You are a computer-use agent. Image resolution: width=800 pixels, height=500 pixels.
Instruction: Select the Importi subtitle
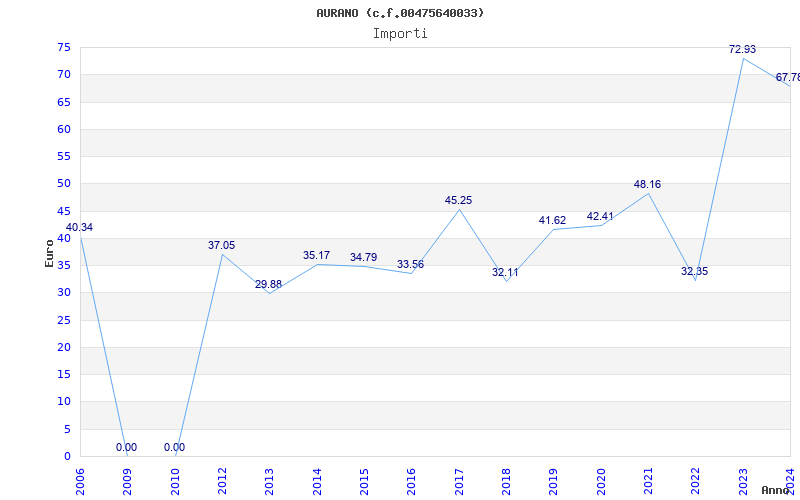(400, 34)
